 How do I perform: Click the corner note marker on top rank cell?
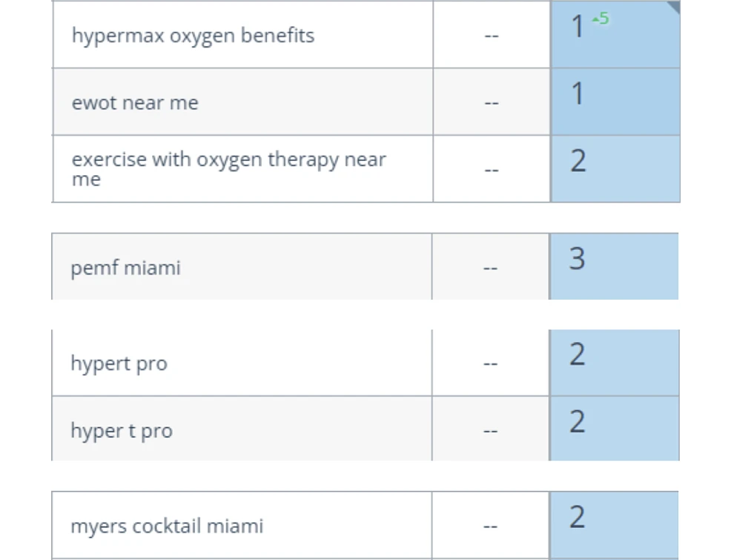coord(674,7)
